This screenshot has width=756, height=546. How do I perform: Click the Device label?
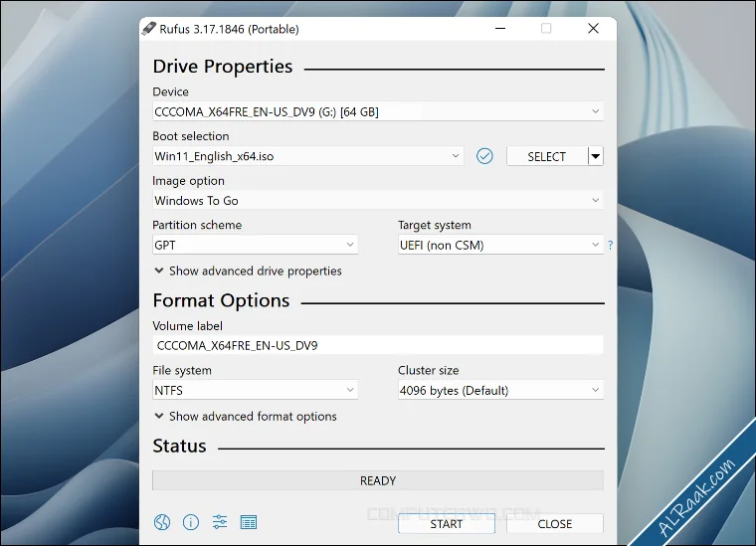coord(171,91)
